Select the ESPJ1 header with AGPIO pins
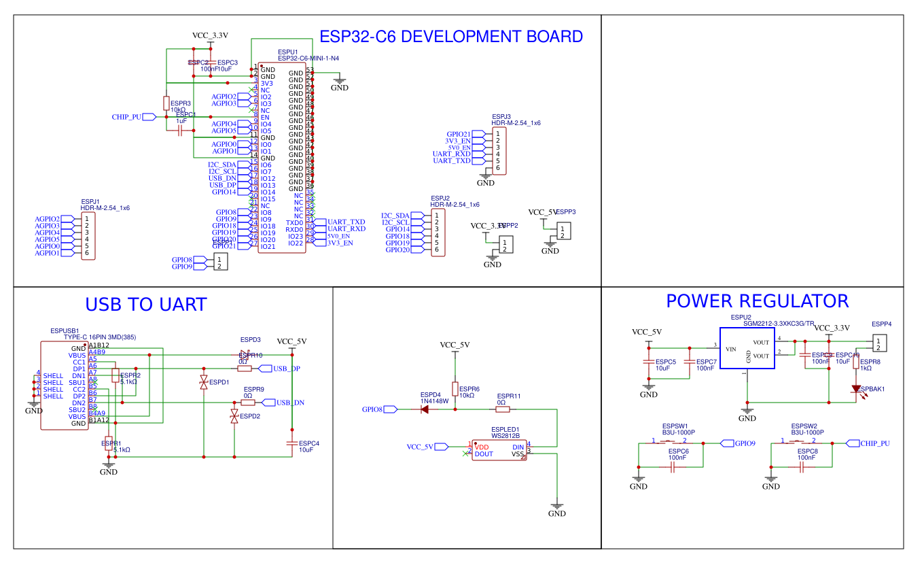924x563 pixels. [x=87, y=236]
